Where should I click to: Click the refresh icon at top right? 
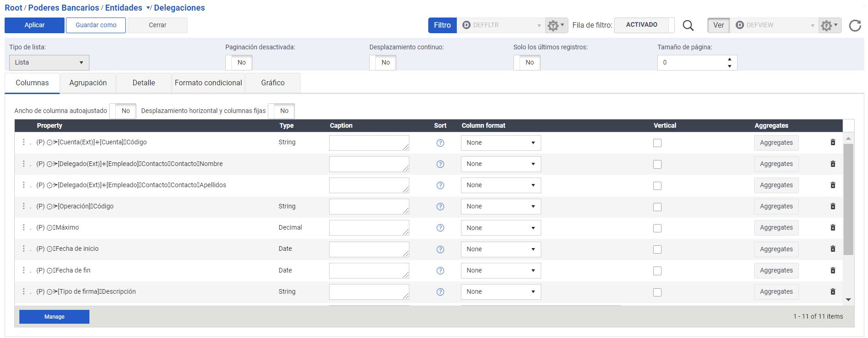click(855, 25)
